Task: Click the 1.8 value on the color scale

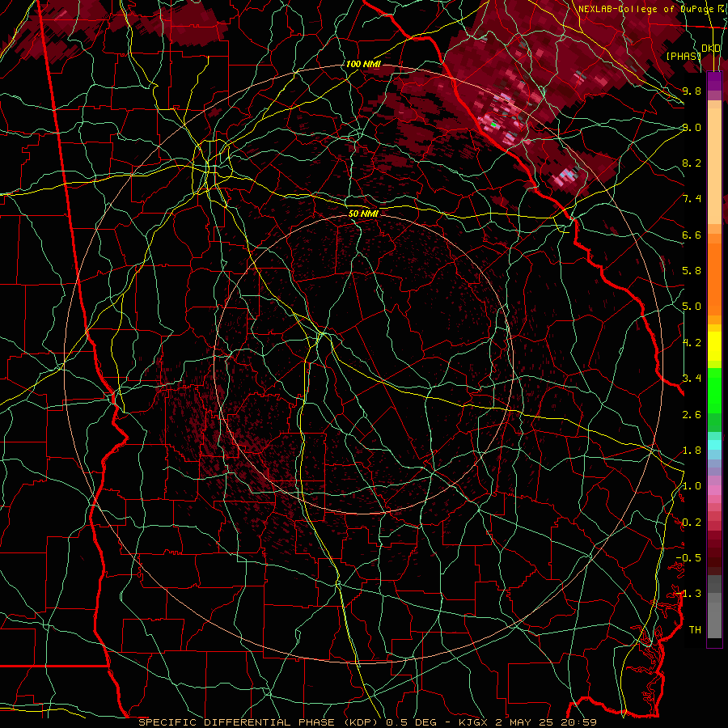Action: pos(692,451)
